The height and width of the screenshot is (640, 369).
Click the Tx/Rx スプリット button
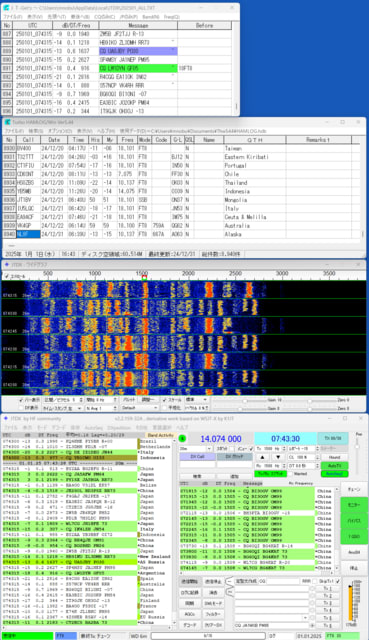click(x=270, y=474)
